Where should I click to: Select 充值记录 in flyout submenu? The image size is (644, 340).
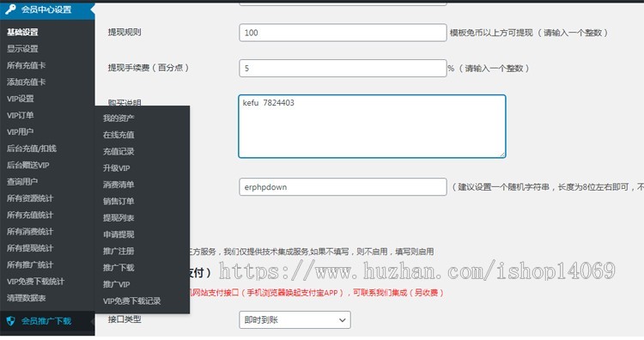click(118, 151)
